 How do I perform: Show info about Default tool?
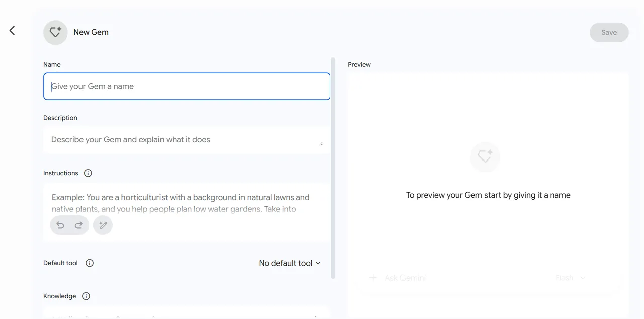point(90,263)
